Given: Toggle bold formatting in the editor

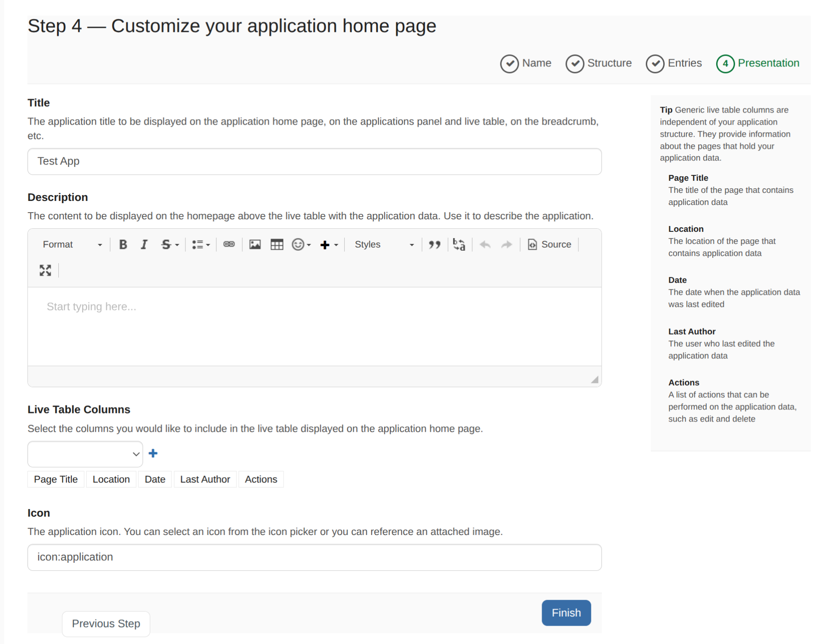Looking at the screenshot, I should (123, 244).
